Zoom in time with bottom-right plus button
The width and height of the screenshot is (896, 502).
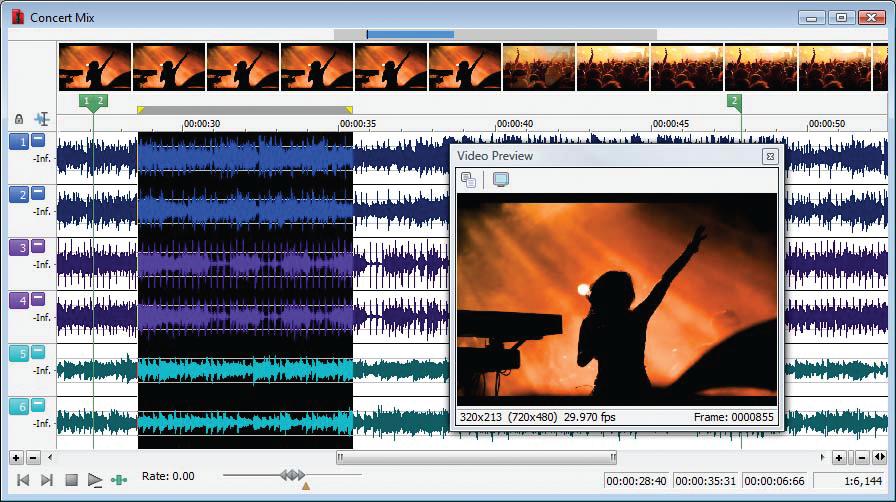[839, 457]
